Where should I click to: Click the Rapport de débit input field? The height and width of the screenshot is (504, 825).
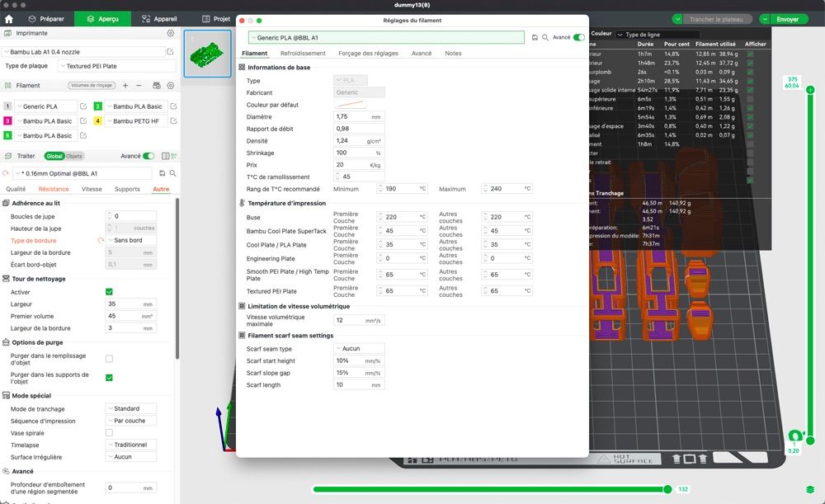point(359,129)
